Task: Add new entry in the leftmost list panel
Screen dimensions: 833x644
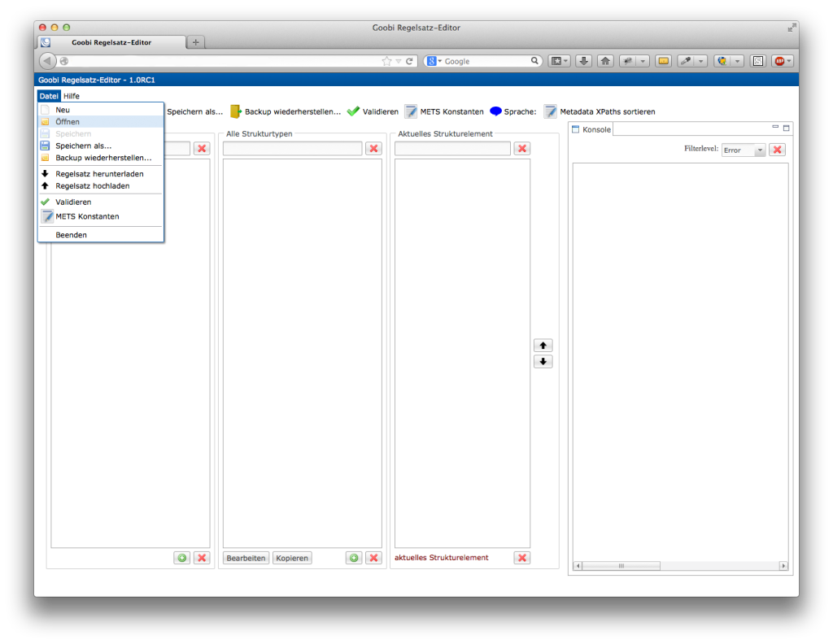Action: (182, 558)
